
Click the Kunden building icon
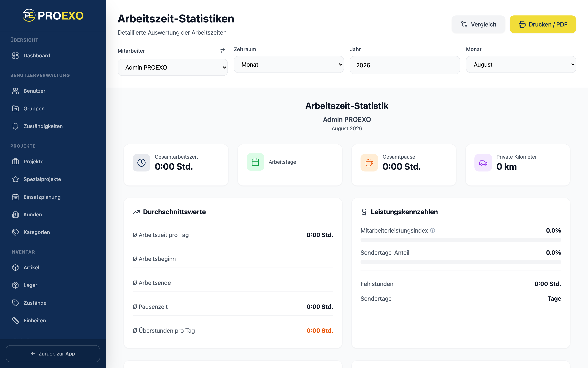[x=15, y=214]
